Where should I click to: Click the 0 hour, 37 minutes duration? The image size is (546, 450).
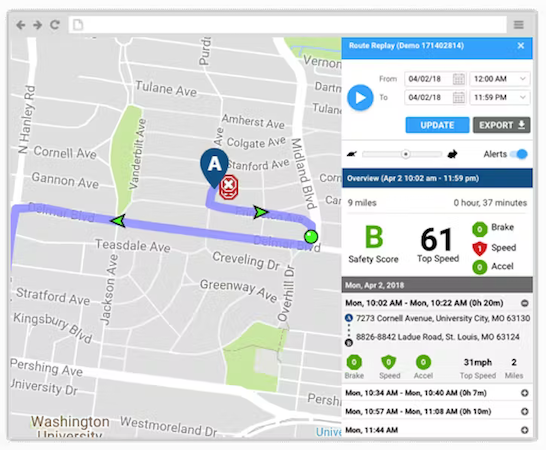pyautogui.click(x=490, y=203)
